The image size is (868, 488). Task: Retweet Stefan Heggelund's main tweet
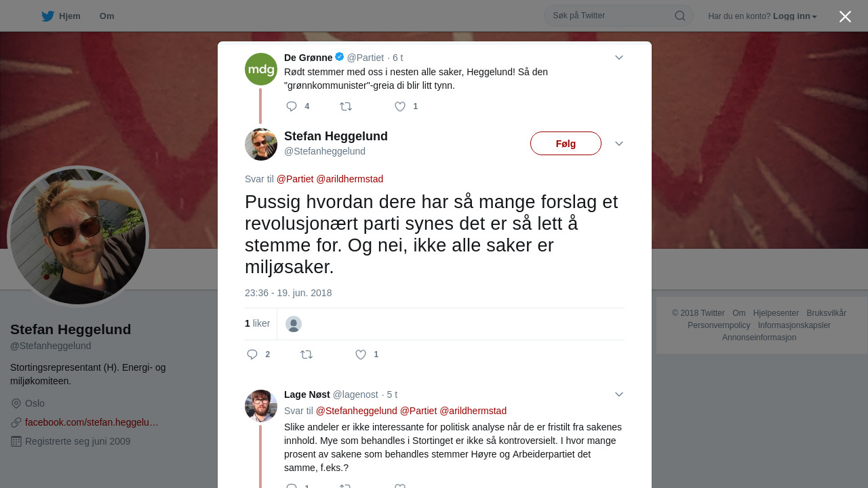pos(307,354)
